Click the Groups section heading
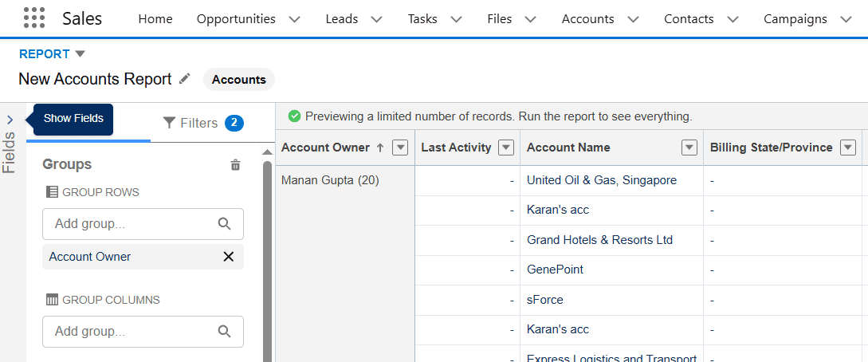The width and height of the screenshot is (868, 362). point(67,164)
